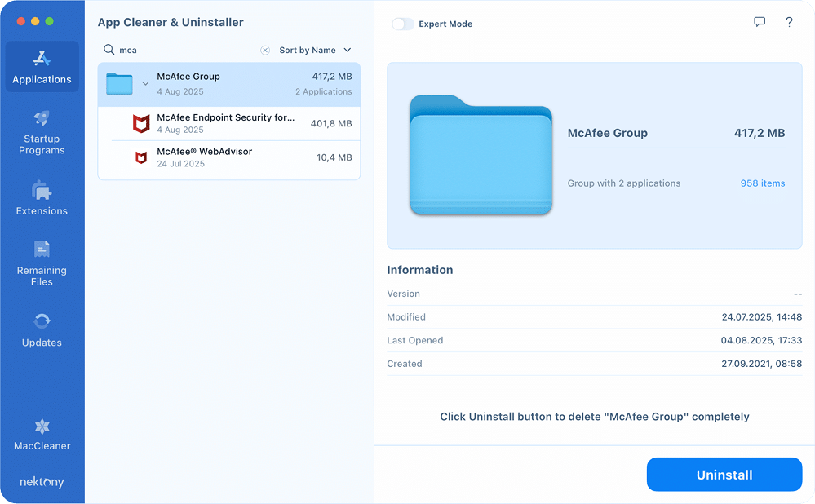
Task: Click the green maximize window button
Action: pyautogui.click(x=50, y=21)
